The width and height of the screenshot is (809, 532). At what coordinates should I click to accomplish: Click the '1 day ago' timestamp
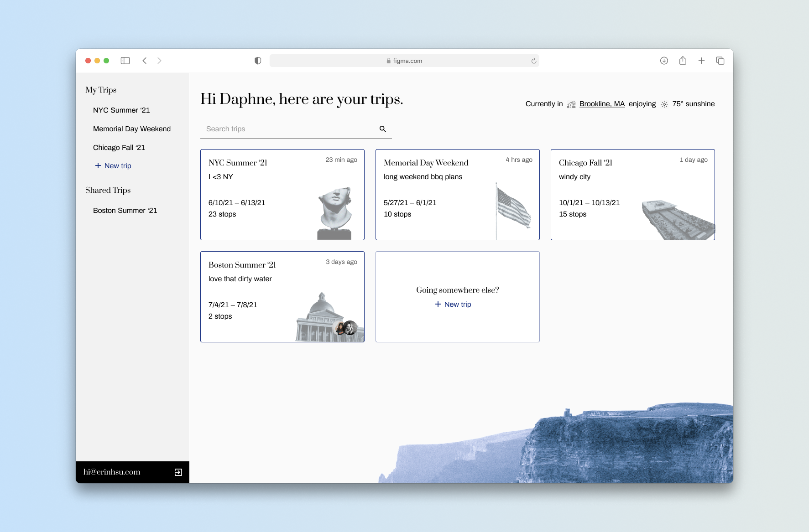[x=694, y=160]
